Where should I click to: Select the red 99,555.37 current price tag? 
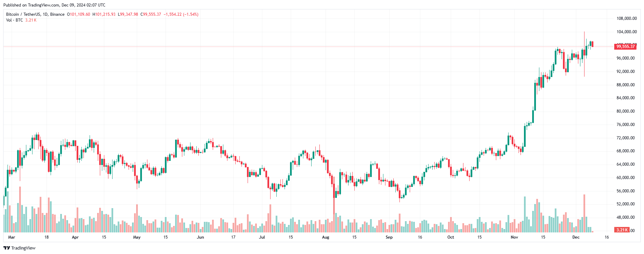click(626, 47)
